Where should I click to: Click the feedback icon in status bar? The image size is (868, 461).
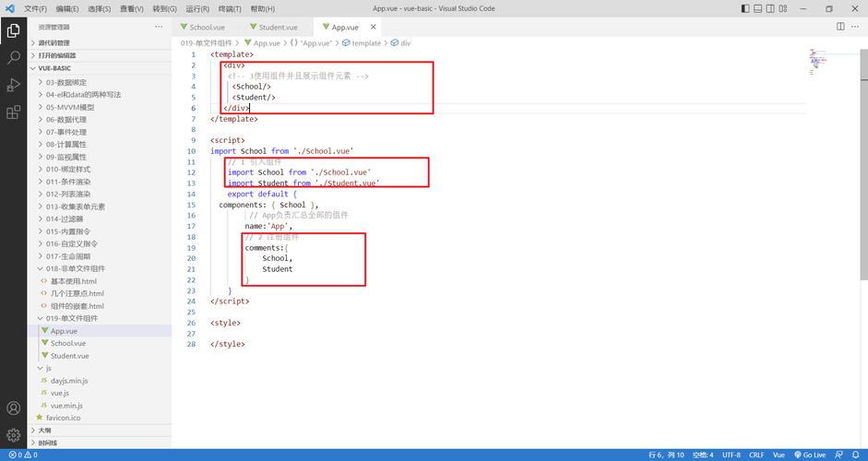[x=839, y=455]
